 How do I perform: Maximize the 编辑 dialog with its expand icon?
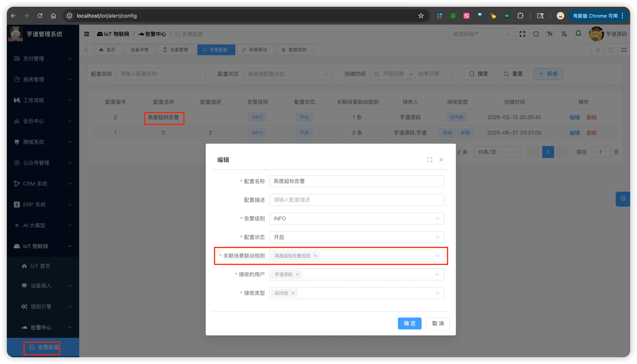coord(430,159)
